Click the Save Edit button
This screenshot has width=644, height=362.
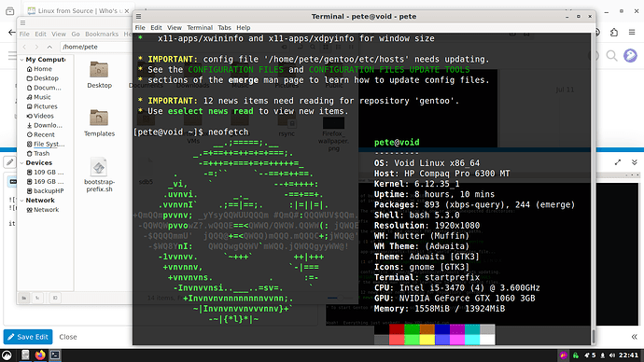click(x=28, y=337)
